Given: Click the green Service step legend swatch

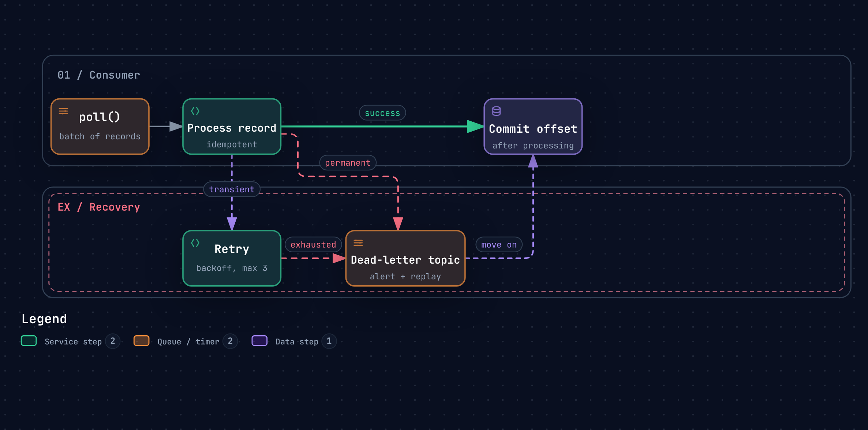Looking at the screenshot, I should [29, 341].
